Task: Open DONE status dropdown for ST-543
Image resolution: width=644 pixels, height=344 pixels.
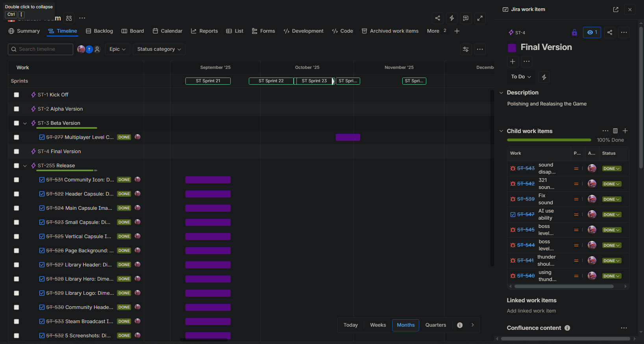Action: [x=612, y=168]
